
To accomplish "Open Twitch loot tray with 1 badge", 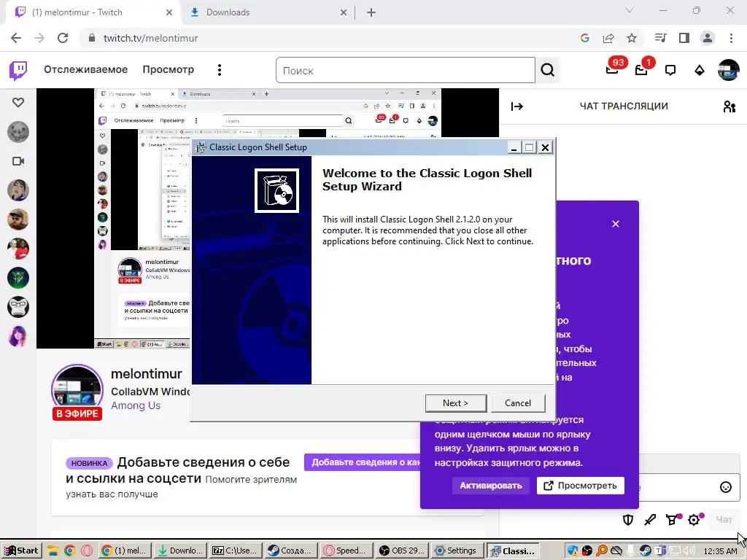I will coord(642,69).
